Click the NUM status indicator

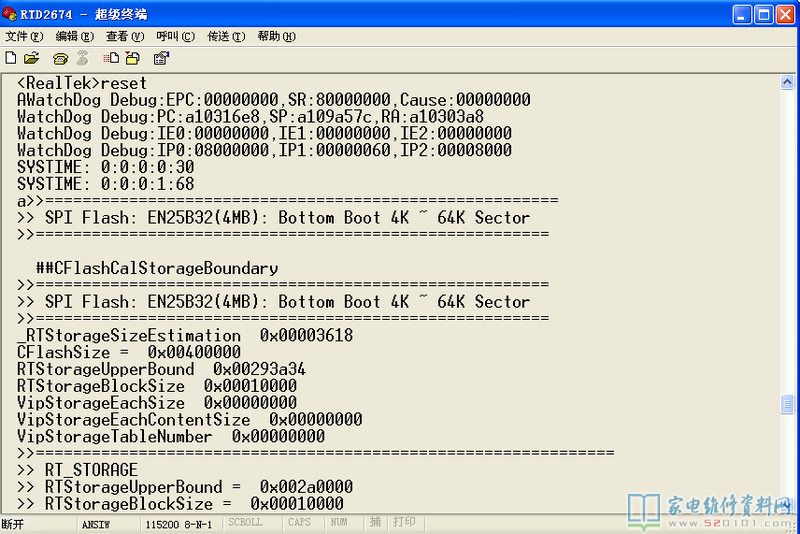(x=339, y=522)
